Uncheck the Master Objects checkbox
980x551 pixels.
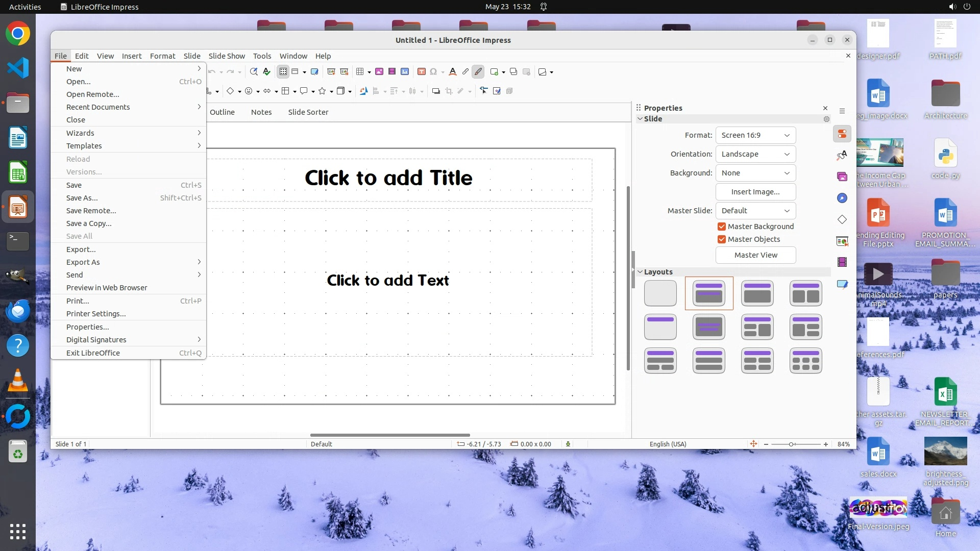click(722, 239)
